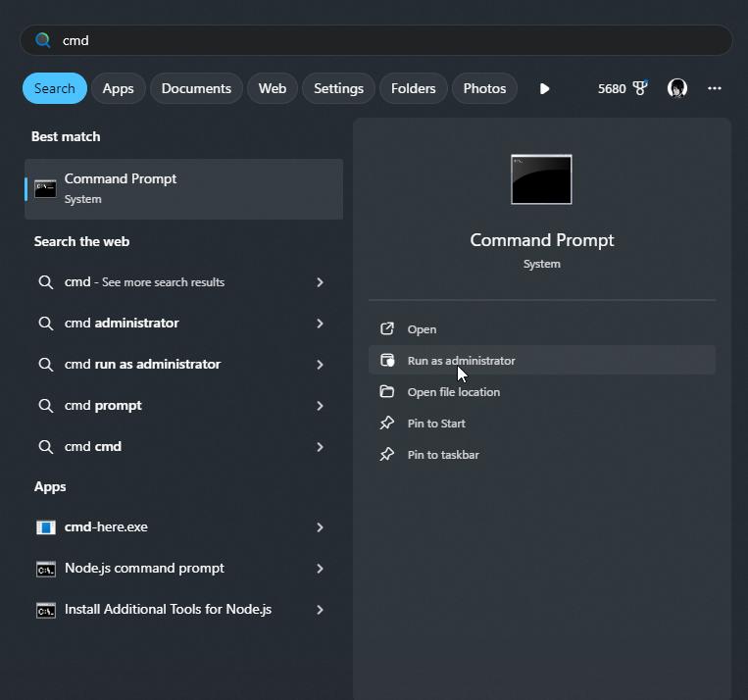Expand chevron for Install Additional Tools
Screen dimensions: 748x700
point(321,610)
